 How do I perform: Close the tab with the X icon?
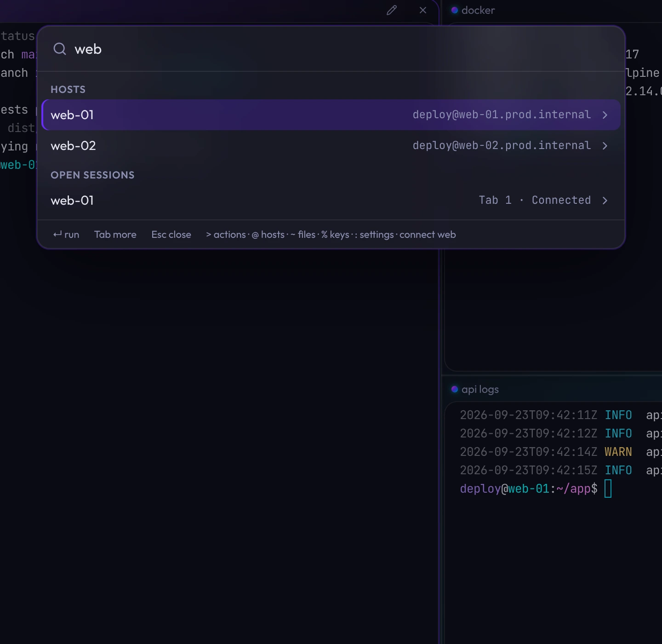[x=423, y=10]
